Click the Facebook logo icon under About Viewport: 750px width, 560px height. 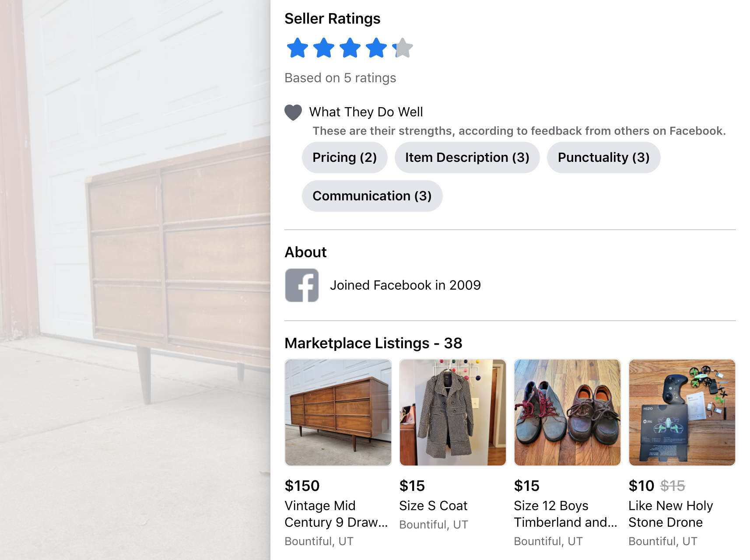pyautogui.click(x=302, y=285)
